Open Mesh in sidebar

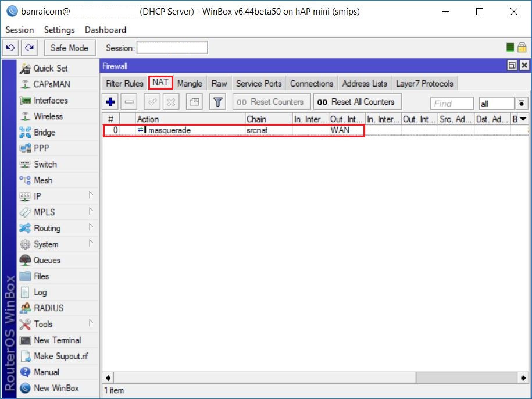[x=58, y=180]
